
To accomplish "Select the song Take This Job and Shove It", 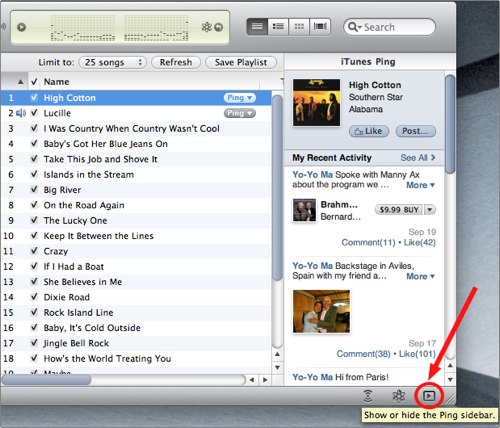I will point(136,159).
